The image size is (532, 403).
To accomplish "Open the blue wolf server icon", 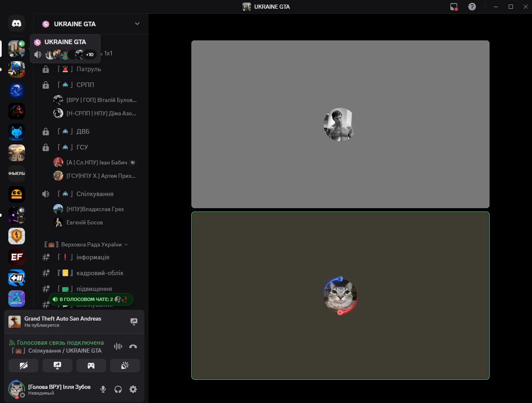I will (17, 132).
